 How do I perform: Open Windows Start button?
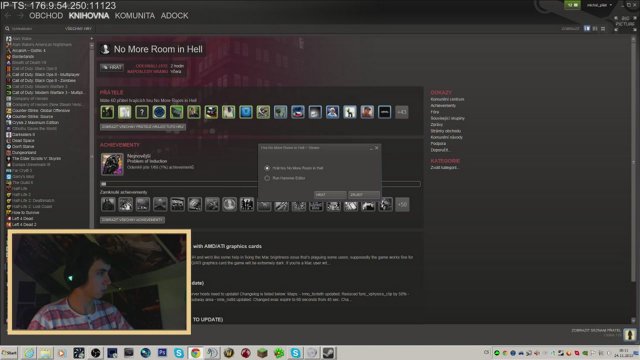(x=9, y=353)
